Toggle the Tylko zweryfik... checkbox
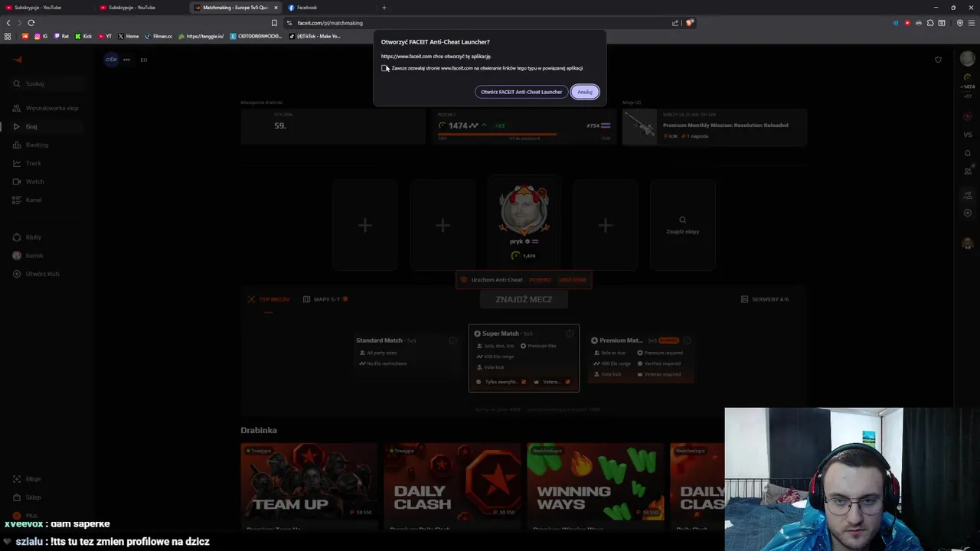This screenshot has width=980, height=551. pos(524,382)
